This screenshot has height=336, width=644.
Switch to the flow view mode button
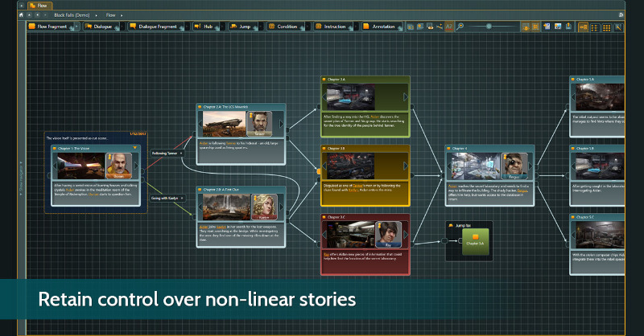pyautogui.click(x=583, y=27)
